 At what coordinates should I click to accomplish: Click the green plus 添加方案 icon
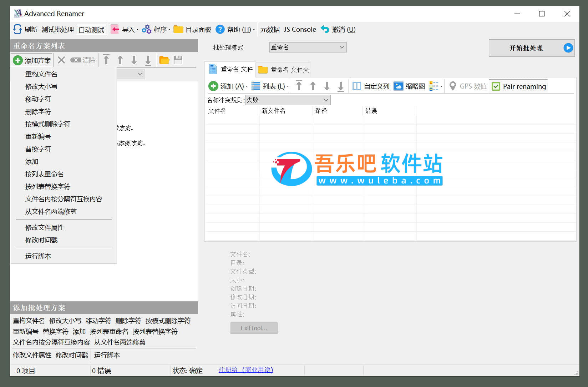[x=17, y=60]
